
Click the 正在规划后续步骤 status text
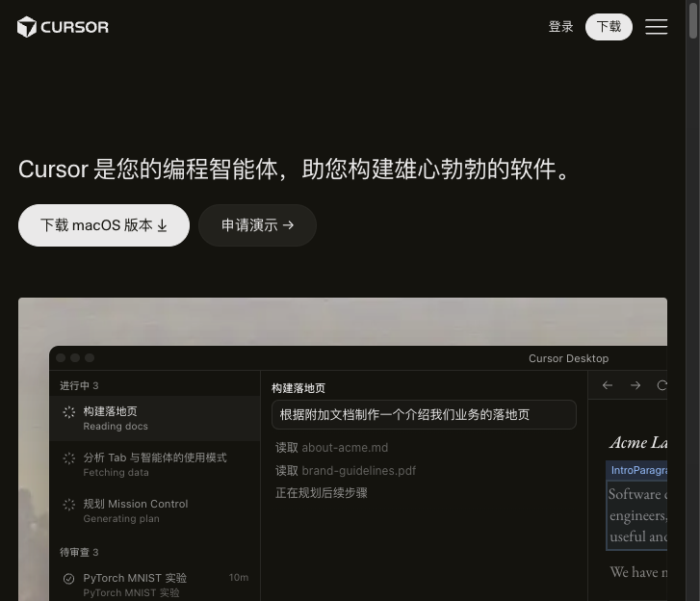coord(322,493)
